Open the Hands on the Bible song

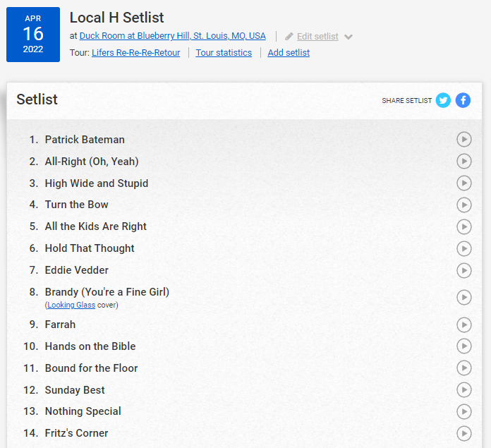[90, 346]
